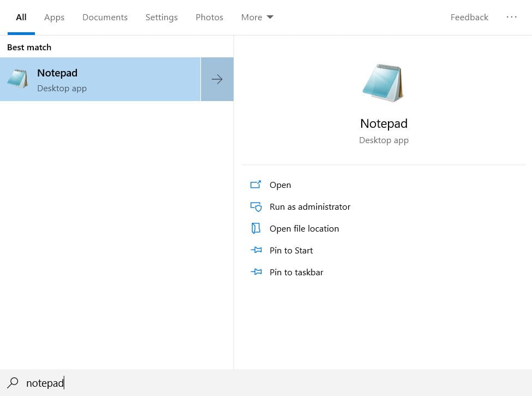This screenshot has width=532, height=396.
Task: Click the Best match heading
Action: 29,47
